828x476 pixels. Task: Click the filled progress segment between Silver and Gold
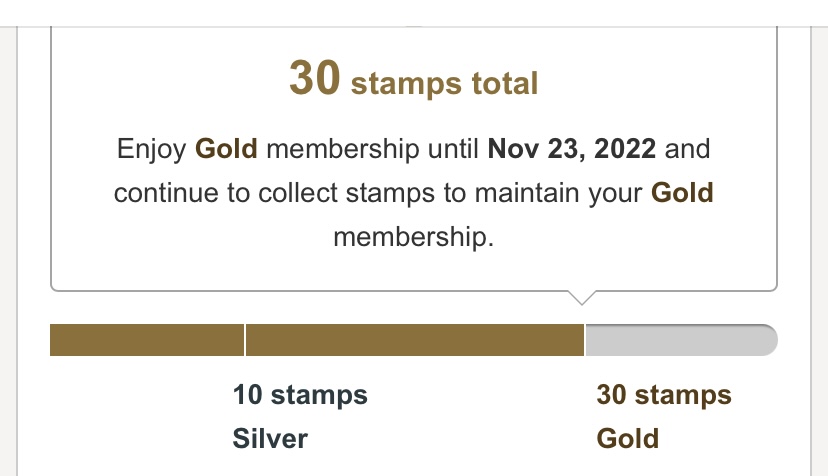coord(414,340)
